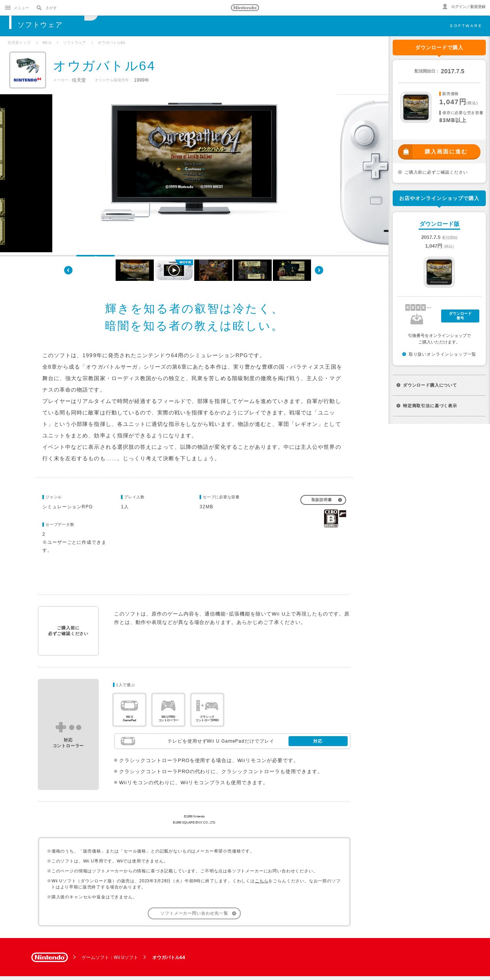Click the オウガバトル64 title heading
490x980 pixels.
(104, 66)
